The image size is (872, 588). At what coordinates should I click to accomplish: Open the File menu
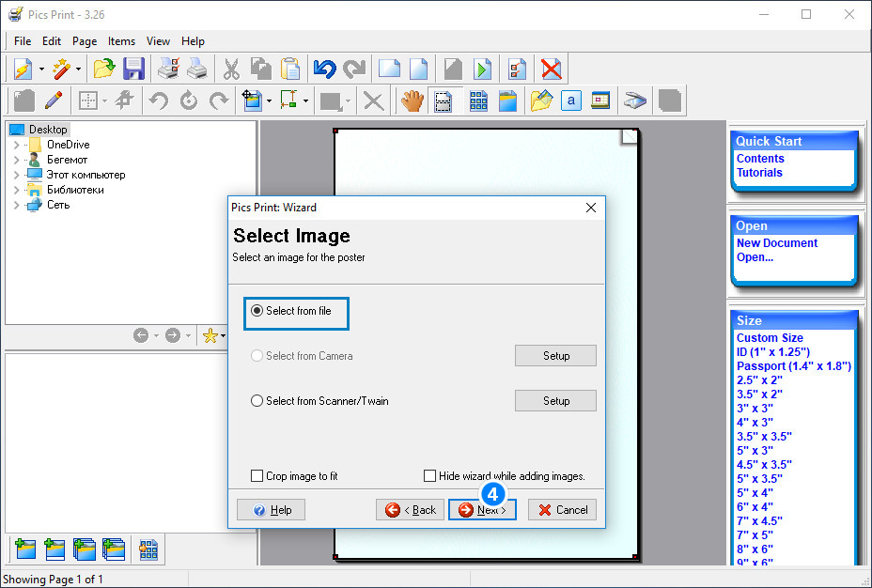pyautogui.click(x=23, y=41)
